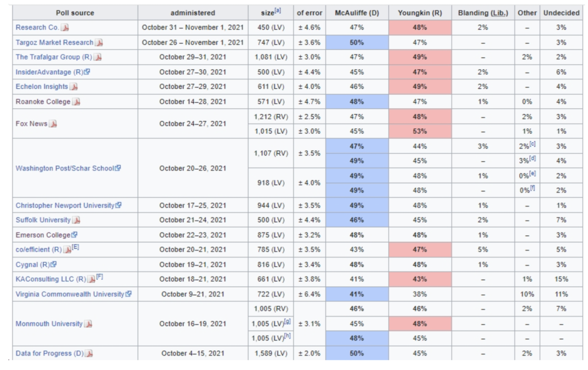This screenshot has width=588, height=370.
Task: Click the highlighted 53% Youngkin cell
Action: [420, 131]
